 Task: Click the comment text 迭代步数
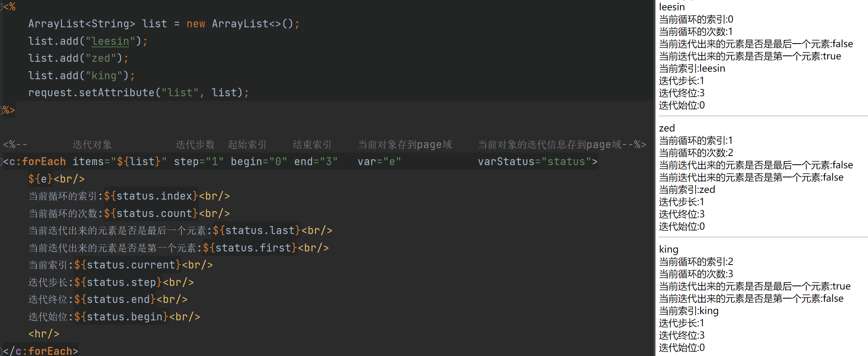(x=195, y=145)
